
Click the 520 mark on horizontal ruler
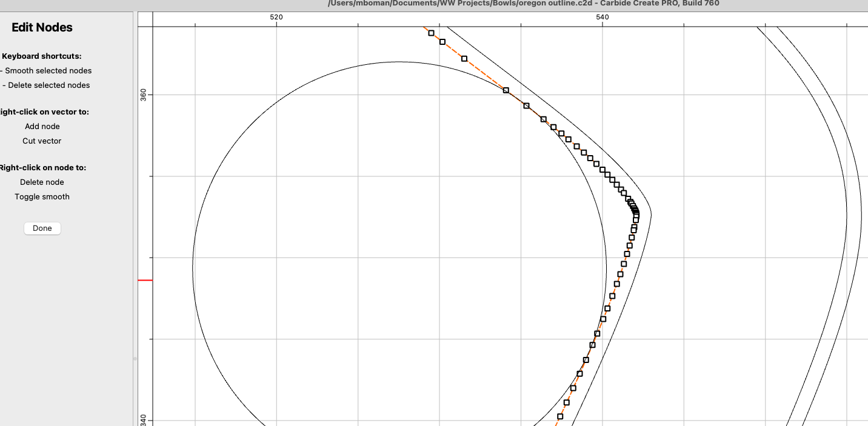[276, 18]
